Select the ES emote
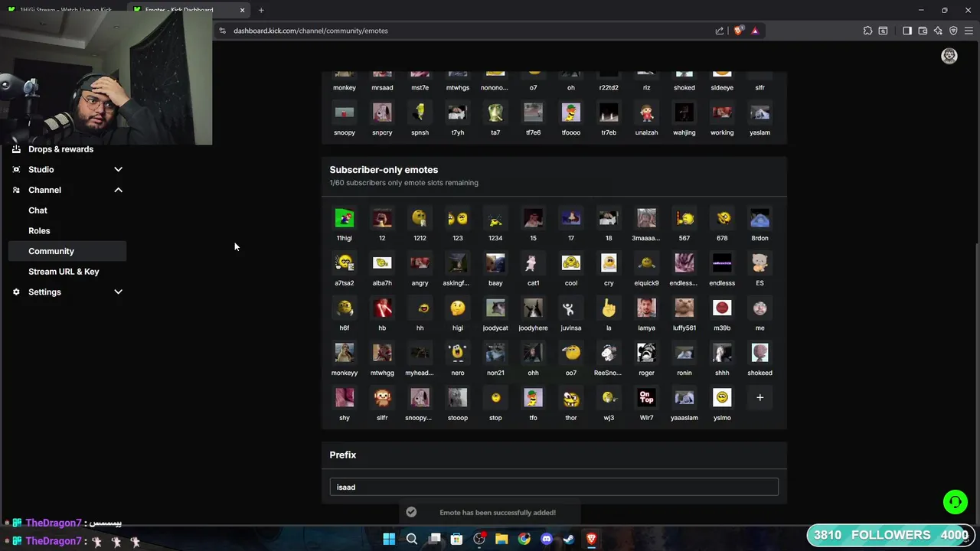The height and width of the screenshot is (551, 980). tap(759, 264)
